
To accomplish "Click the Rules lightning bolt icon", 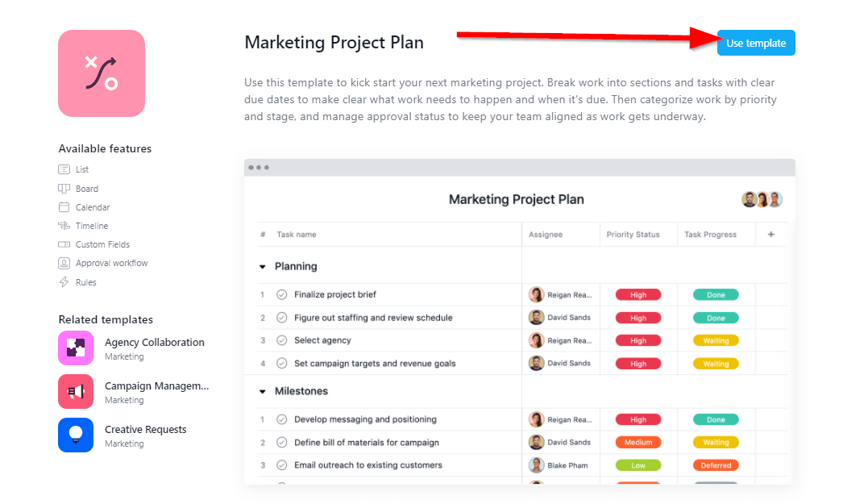I will 64,282.
